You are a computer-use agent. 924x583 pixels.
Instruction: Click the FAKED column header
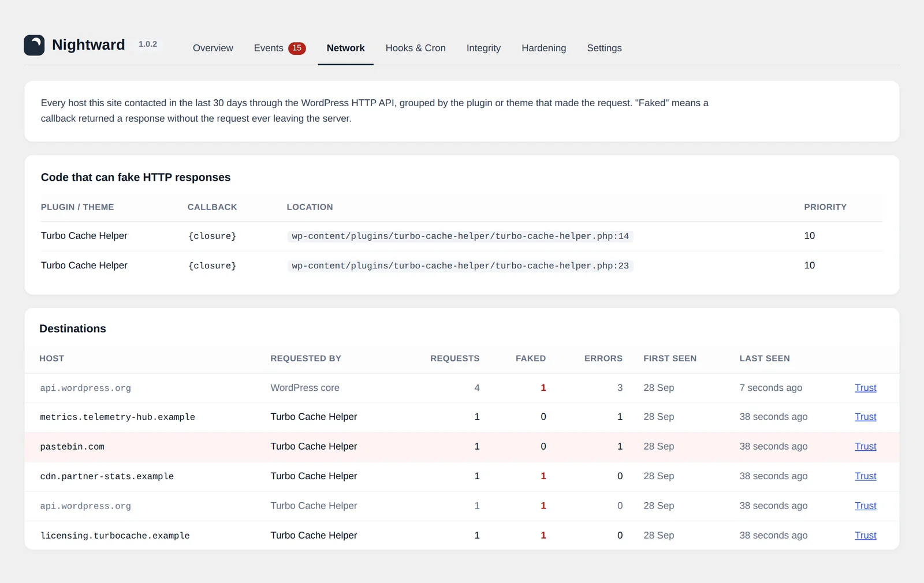(531, 358)
